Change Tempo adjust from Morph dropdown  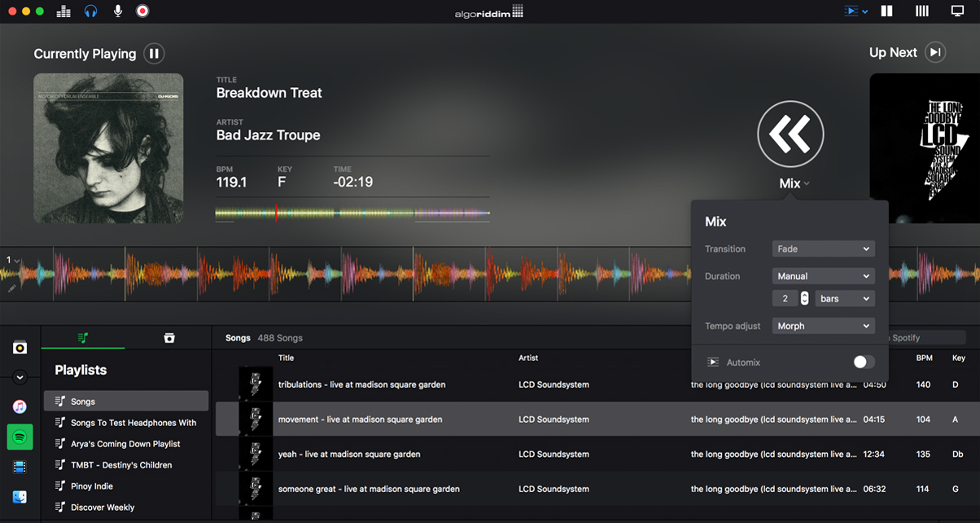coord(823,325)
